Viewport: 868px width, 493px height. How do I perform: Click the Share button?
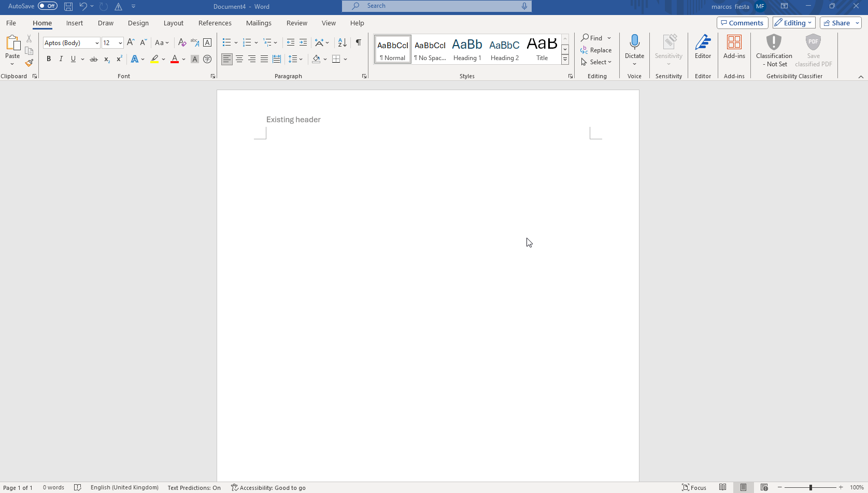(x=836, y=23)
